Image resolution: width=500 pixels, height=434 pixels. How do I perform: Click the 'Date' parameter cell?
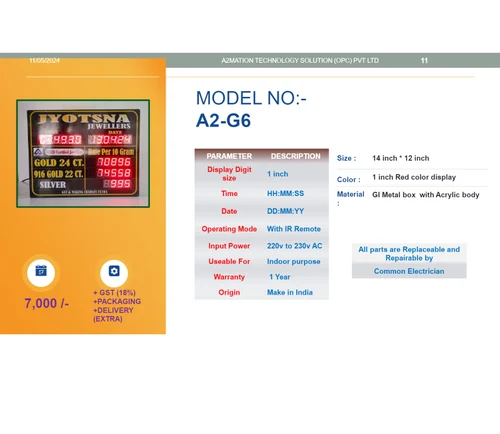pyautogui.click(x=229, y=211)
